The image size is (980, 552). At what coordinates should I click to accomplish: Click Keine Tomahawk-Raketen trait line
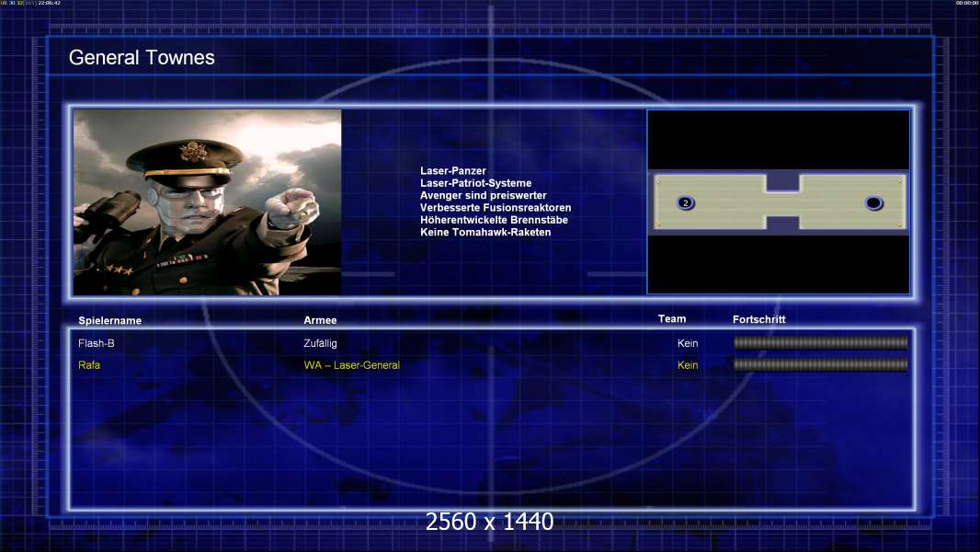485,232
